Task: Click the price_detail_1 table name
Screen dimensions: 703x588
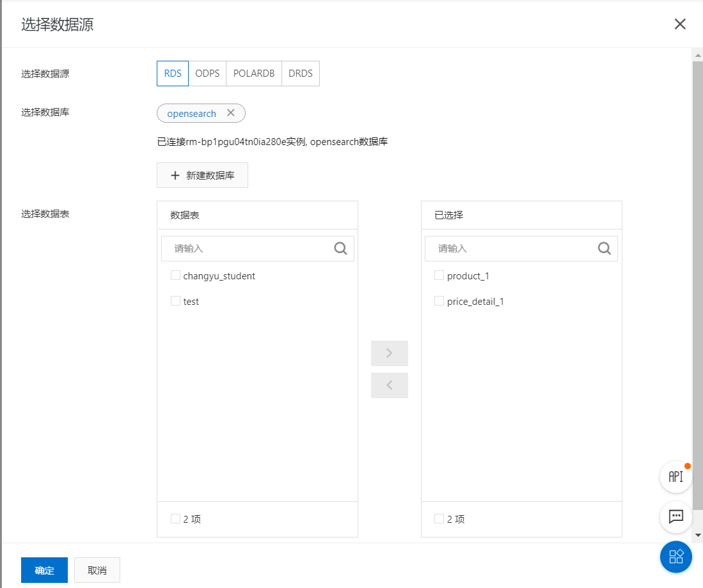Action: pyautogui.click(x=475, y=302)
